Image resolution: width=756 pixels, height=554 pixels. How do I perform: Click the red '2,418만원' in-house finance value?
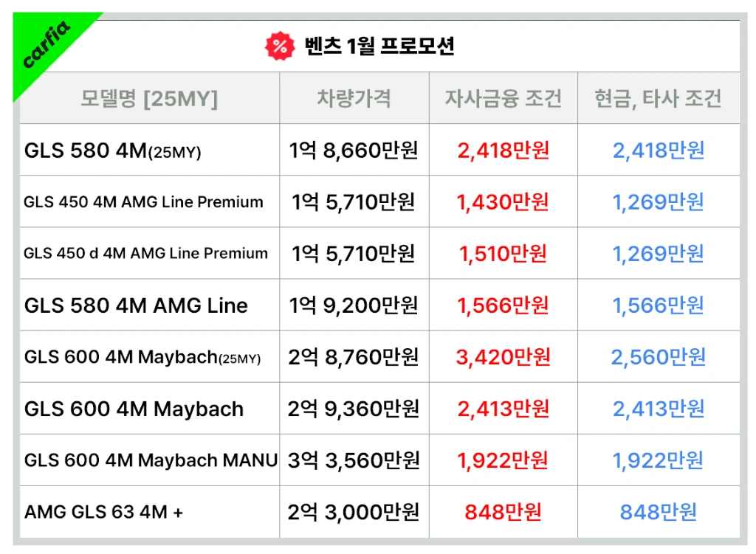[504, 150]
